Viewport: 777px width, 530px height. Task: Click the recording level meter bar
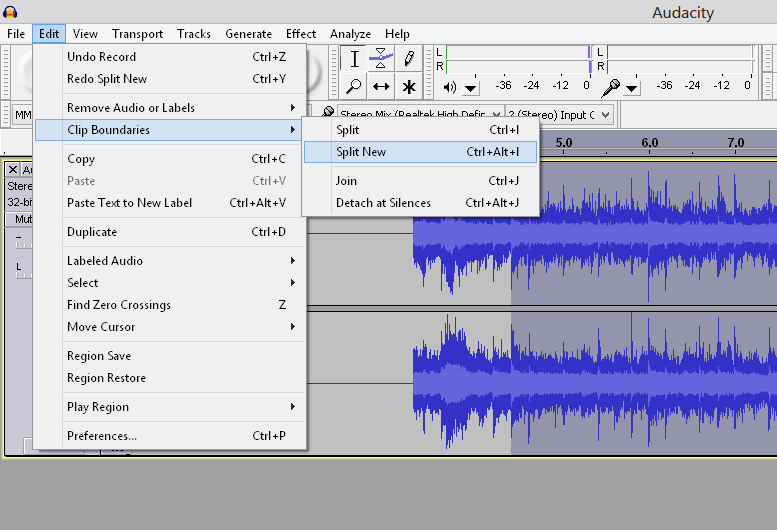[x=680, y=59]
